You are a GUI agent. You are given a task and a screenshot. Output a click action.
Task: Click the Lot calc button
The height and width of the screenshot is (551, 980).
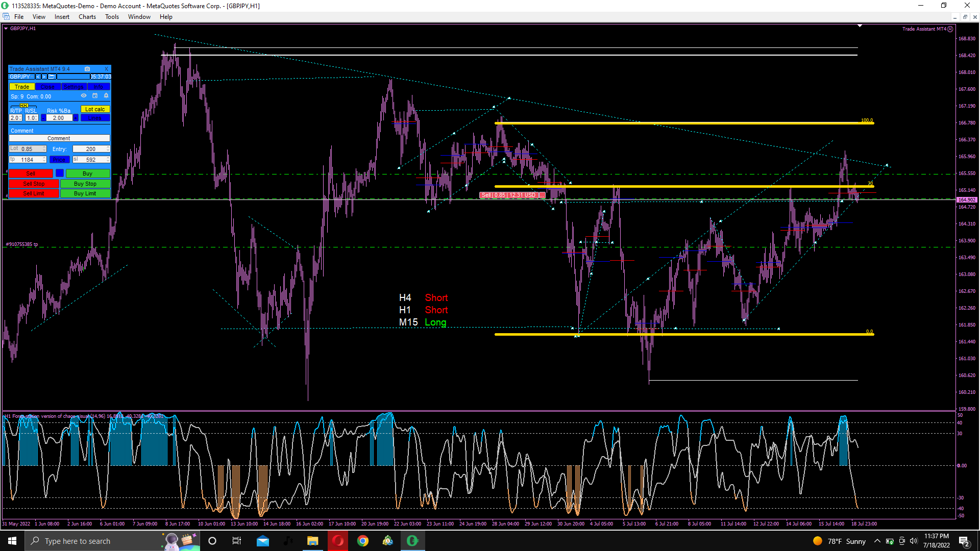pos(95,109)
